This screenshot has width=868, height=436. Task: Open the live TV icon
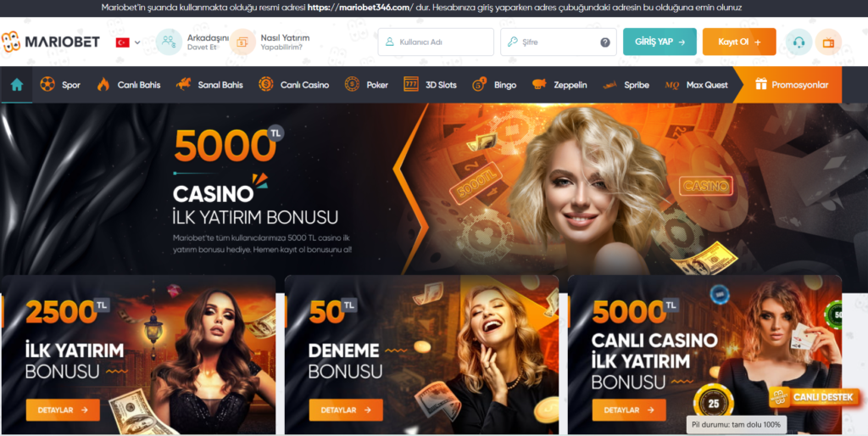(x=828, y=42)
